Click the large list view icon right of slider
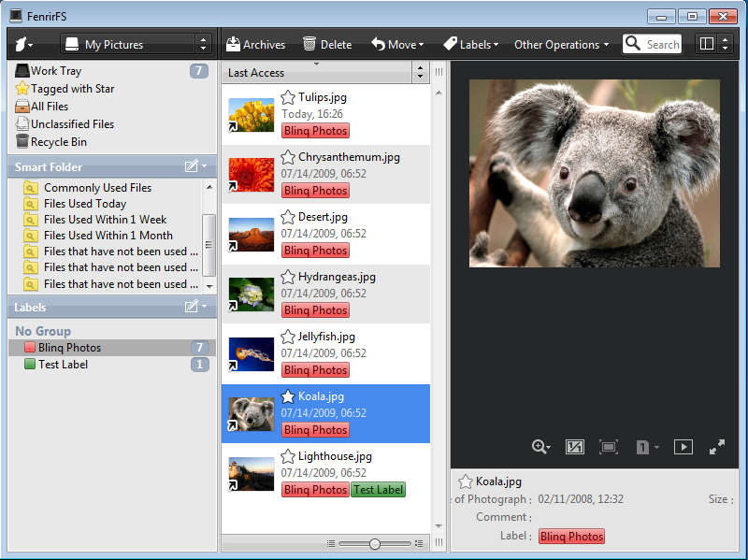The image size is (748, 560). point(419,543)
